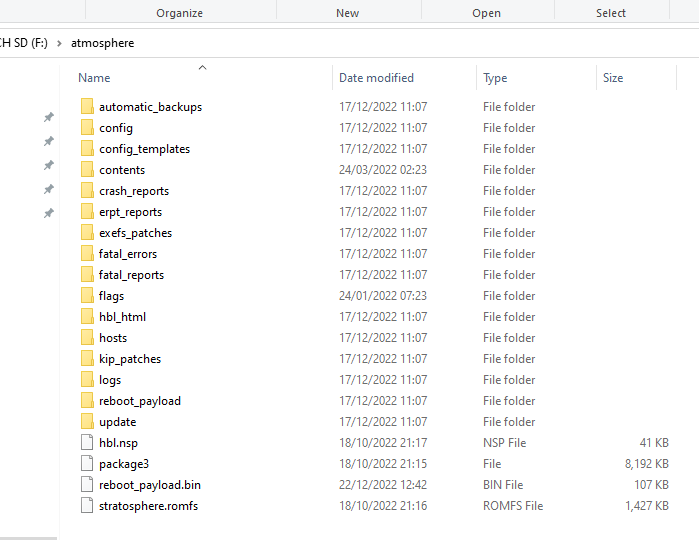Viewport: 699px width, 540px height.
Task: Open the automatic_backups folder icon
Action: (x=87, y=107)
